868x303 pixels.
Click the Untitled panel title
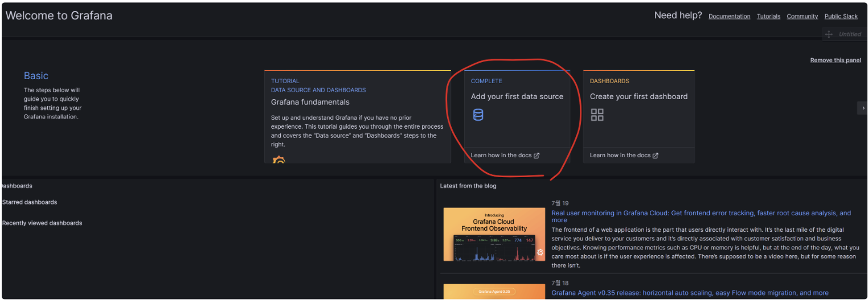point(850,34)
